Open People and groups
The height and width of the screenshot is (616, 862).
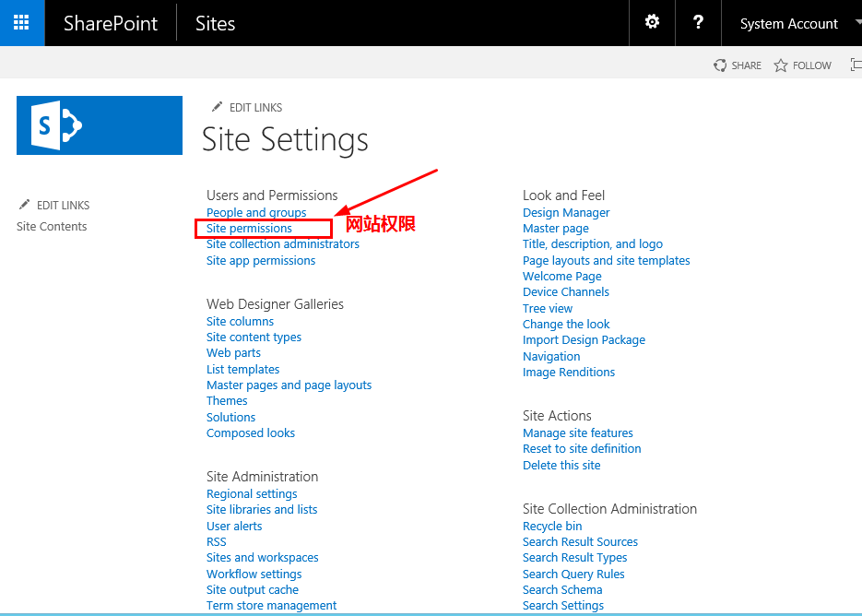click(256, 212)
